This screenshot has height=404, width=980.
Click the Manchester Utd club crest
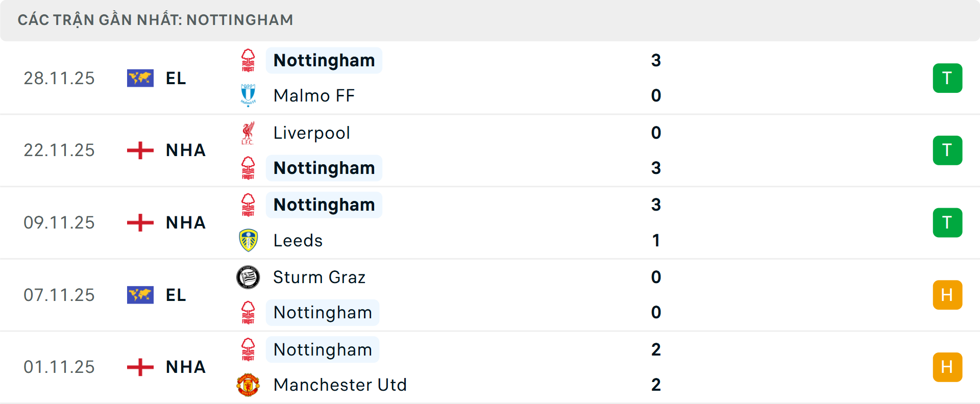tap(248, 385)
